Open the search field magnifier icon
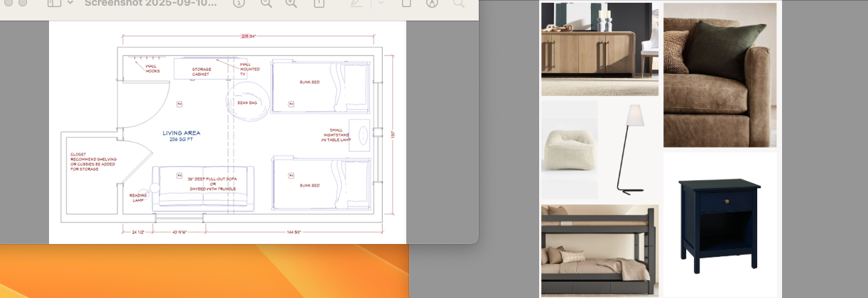 click(458, 3)
